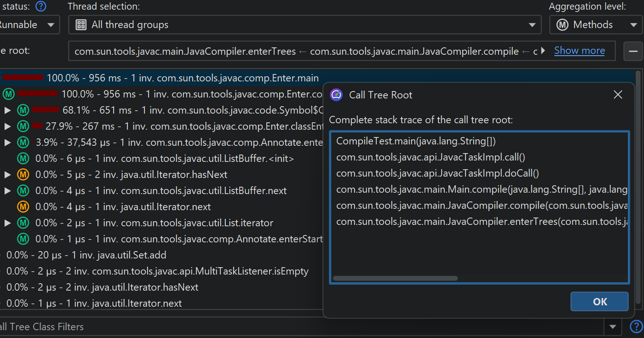Click the JProfiler icon in the dialog title
The height and width of the screenshot is (338, 644).
pos(336,95)
